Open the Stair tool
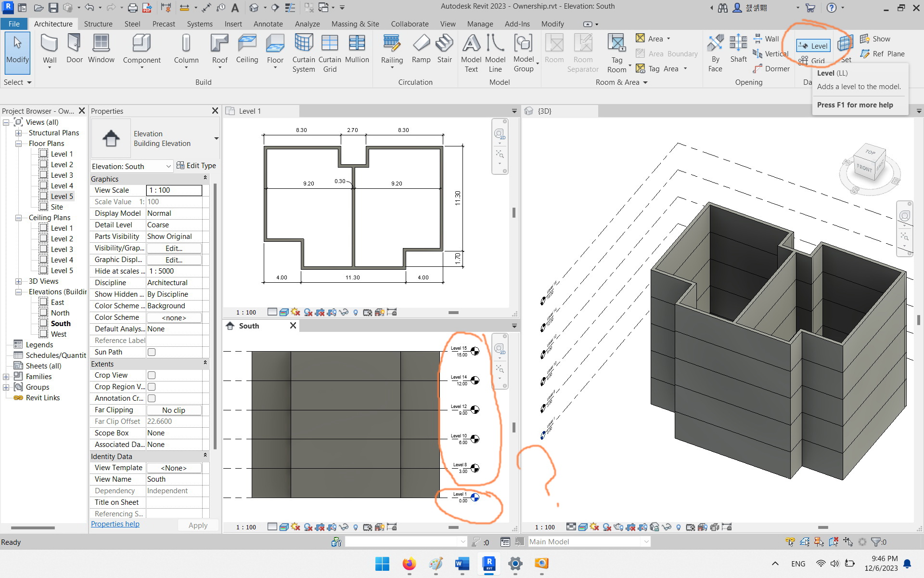The image size is (924, 578). (x=444, y=48)
